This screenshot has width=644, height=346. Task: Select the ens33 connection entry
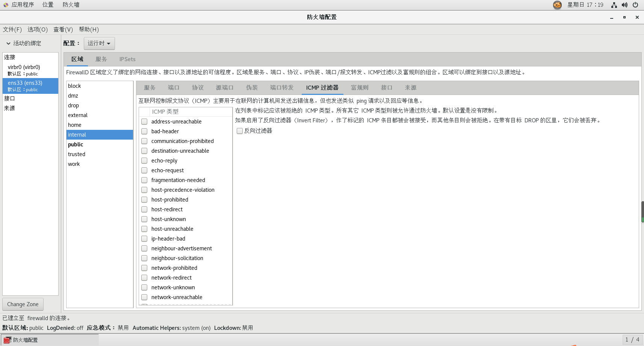pyautogui.click(x=30, y=86)
